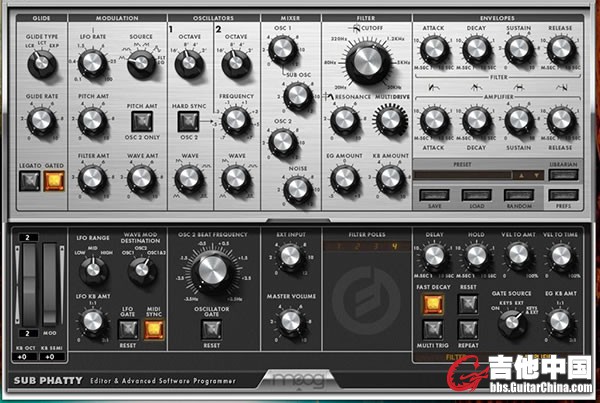Image resolution: width=600 pixels, height=403 pixels.
Task: Click the OSC 2 Beat Frequency knob
Action: (212, 270)
